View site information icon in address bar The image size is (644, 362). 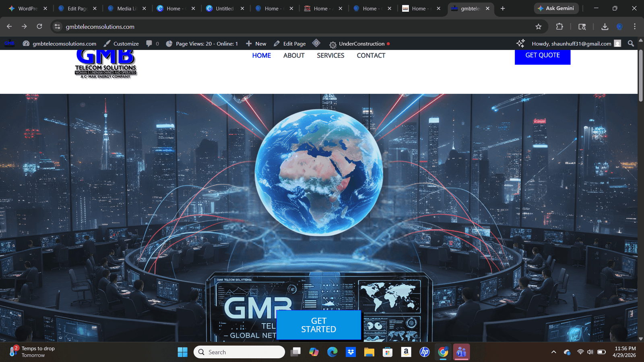[x=58, y=27]
